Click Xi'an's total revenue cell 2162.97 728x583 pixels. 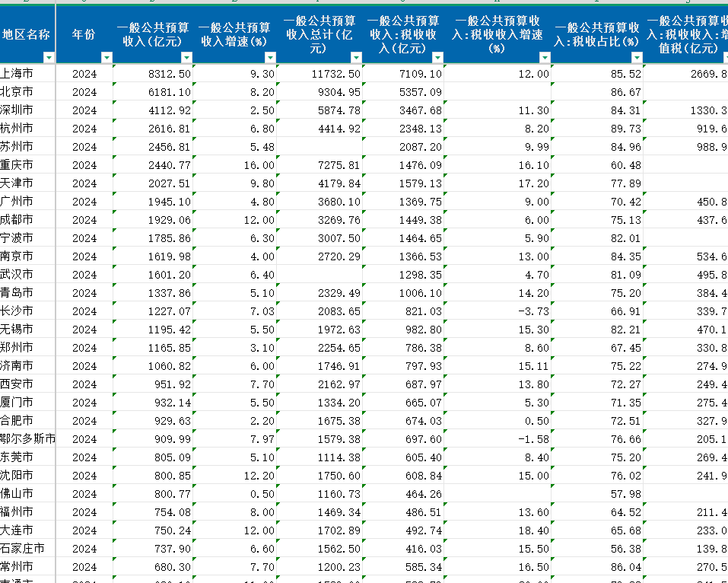point(319,384)
